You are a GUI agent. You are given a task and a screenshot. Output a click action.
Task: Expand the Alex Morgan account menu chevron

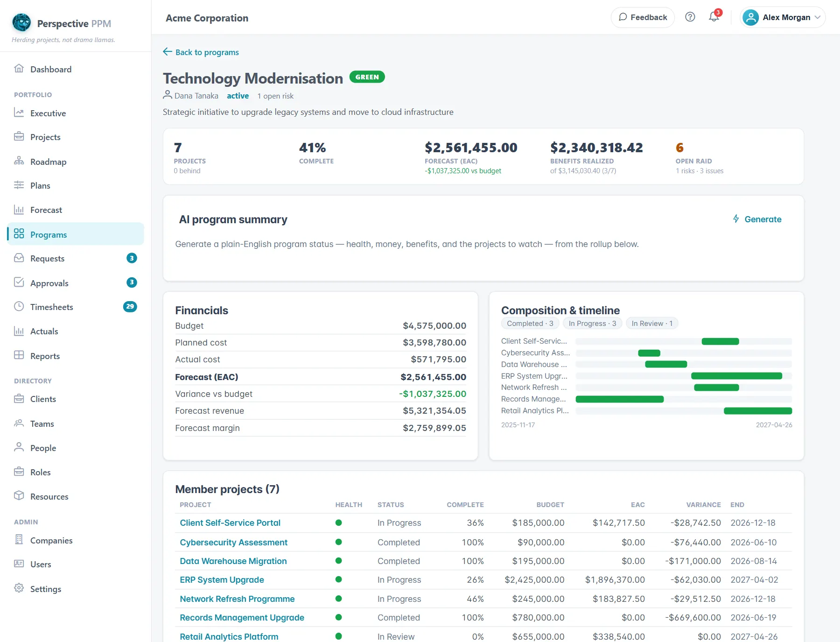coord(818,17)
